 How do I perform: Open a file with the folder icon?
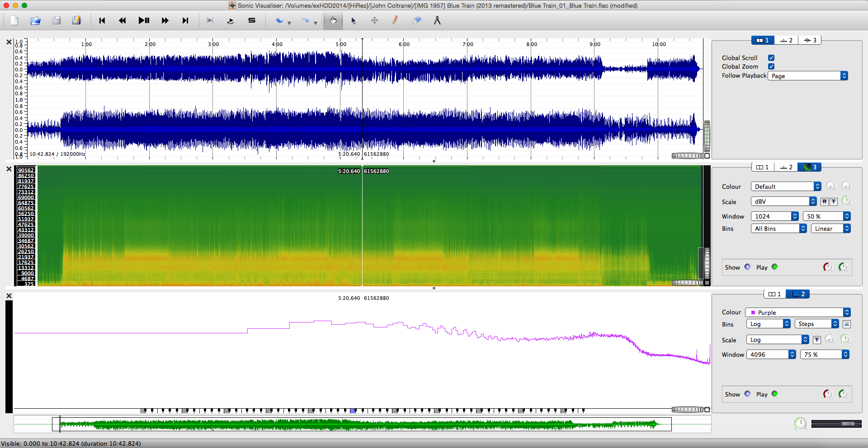click(36, 20)
